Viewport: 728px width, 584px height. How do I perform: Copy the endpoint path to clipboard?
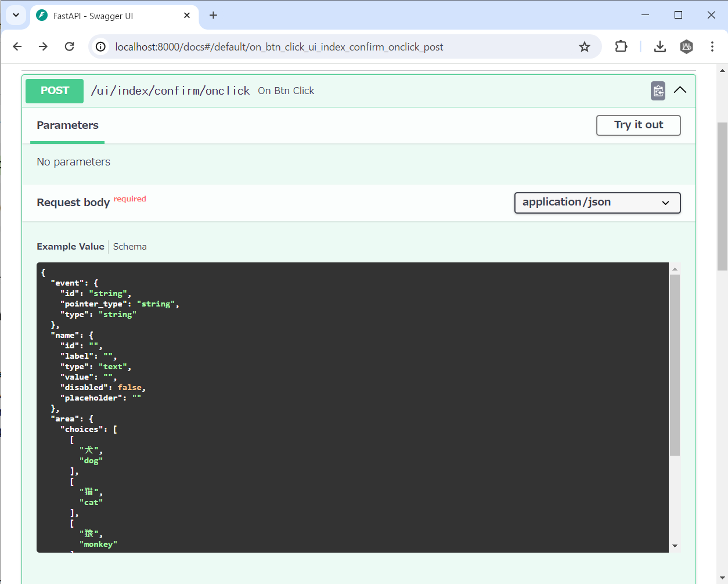pyautogui.click(x=658, y=91)
